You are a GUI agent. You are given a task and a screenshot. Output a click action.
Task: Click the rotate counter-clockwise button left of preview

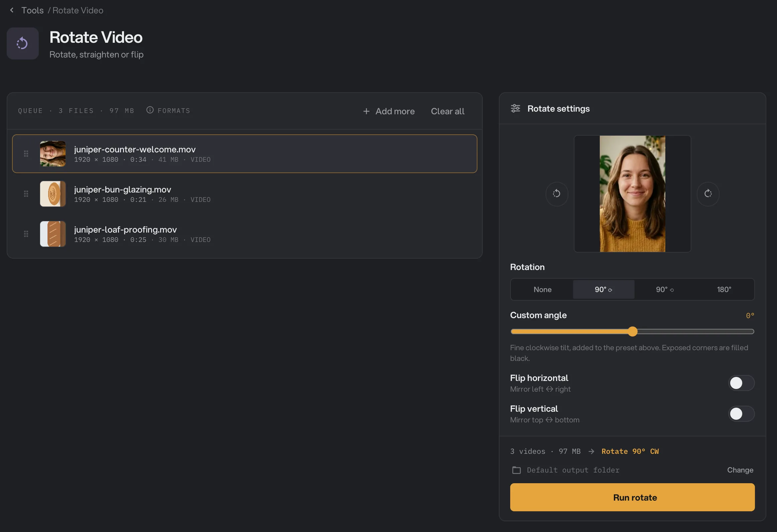557,194
